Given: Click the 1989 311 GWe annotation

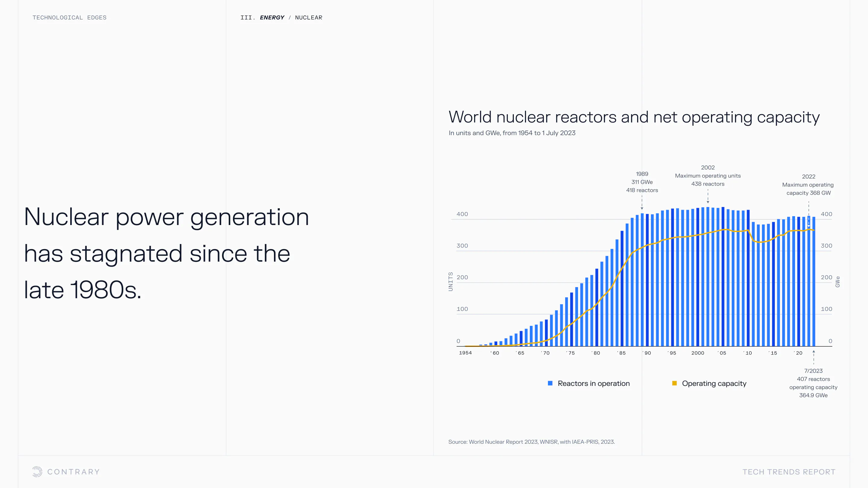Looking at the screenshot, I should [x=642, y=182].
